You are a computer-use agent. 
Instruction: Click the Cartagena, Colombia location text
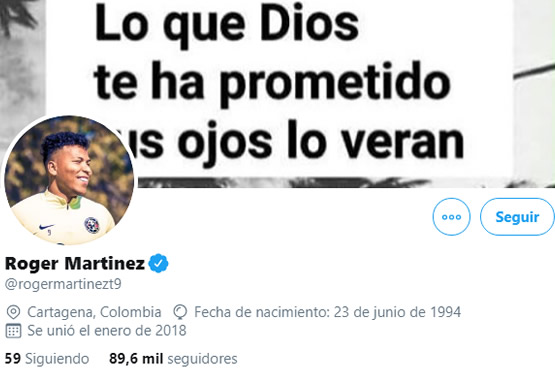(x=94, y=312)
